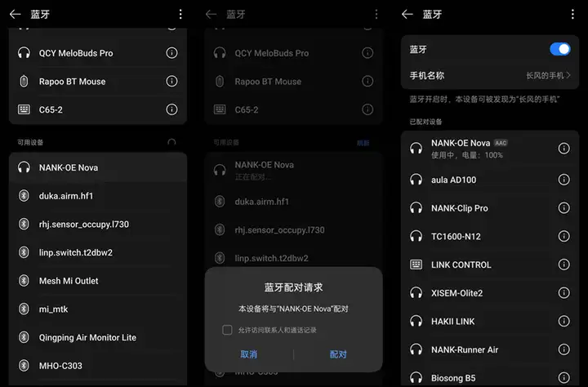Tap the connected NANK-OE Nova row in the paired devices list

[490, 149]
